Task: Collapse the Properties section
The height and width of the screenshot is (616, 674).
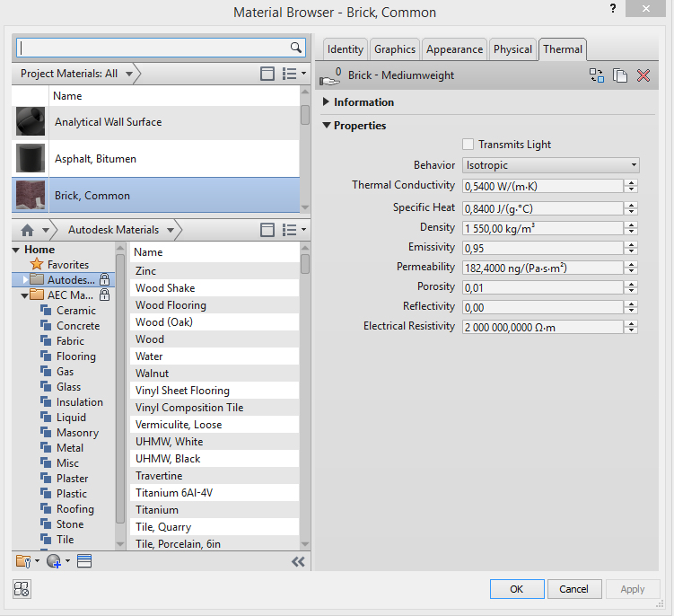Action: pyautogui.click(x=327, y=125)
